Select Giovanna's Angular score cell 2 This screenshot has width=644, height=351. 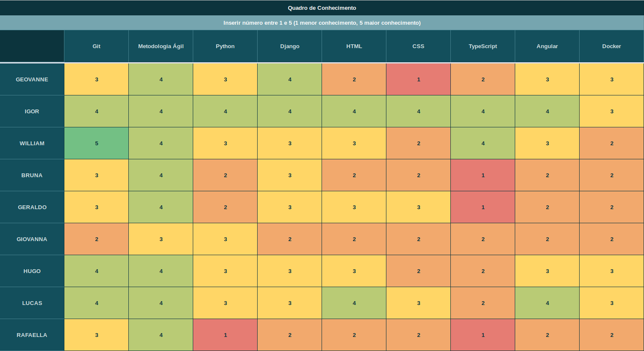coord(547,239)
